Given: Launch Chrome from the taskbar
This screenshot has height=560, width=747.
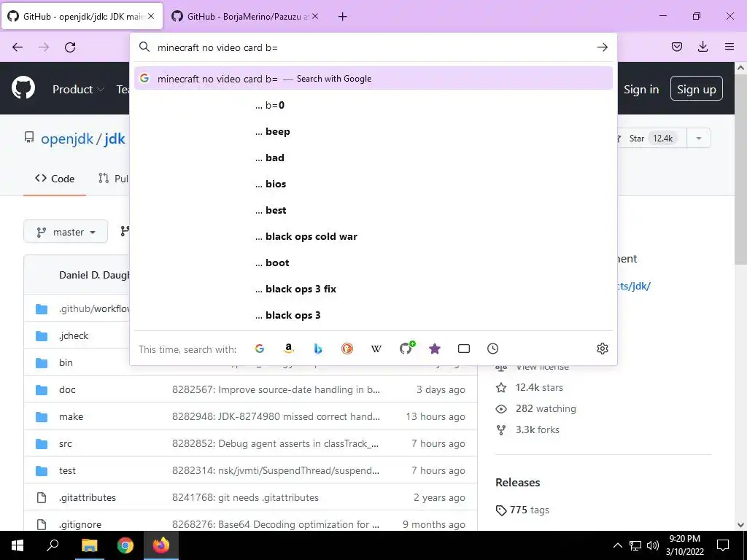Looking at the screenshot, I should pos(125,545).
